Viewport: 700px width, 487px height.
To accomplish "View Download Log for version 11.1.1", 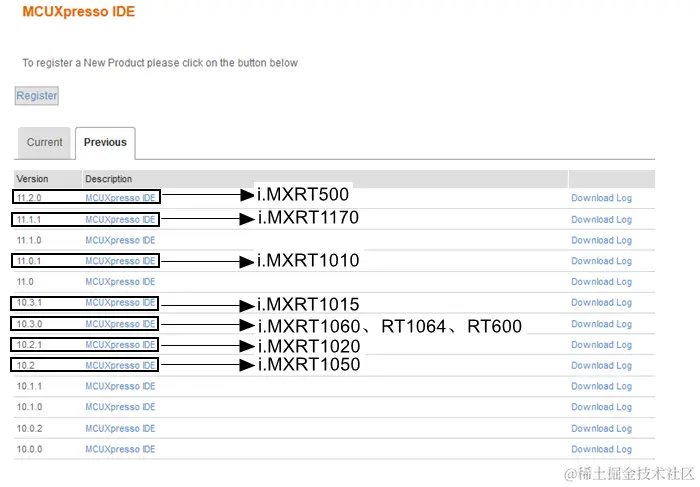I will (x=601, y=220).
